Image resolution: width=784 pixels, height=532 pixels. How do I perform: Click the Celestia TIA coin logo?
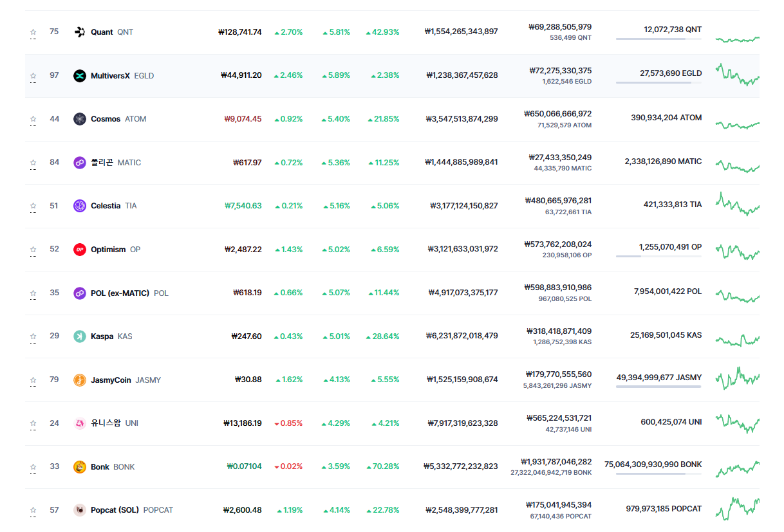click(80, 206)
